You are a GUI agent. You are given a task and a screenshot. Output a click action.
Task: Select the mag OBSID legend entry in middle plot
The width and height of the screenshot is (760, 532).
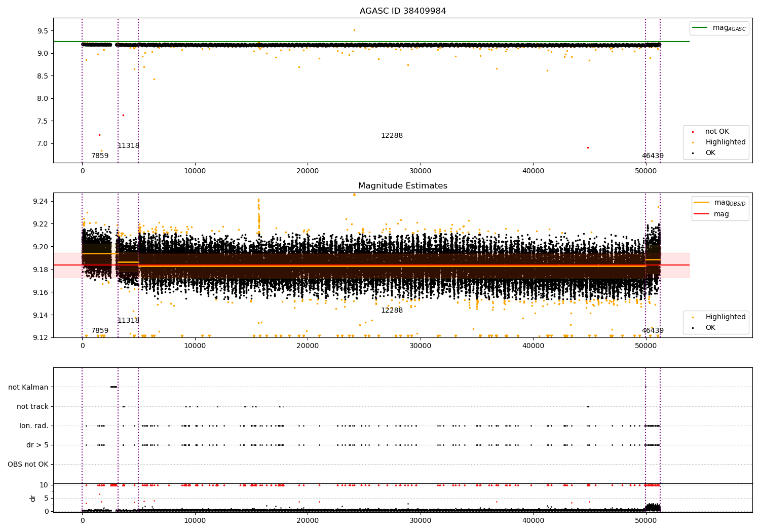click(x=720, y=203)
